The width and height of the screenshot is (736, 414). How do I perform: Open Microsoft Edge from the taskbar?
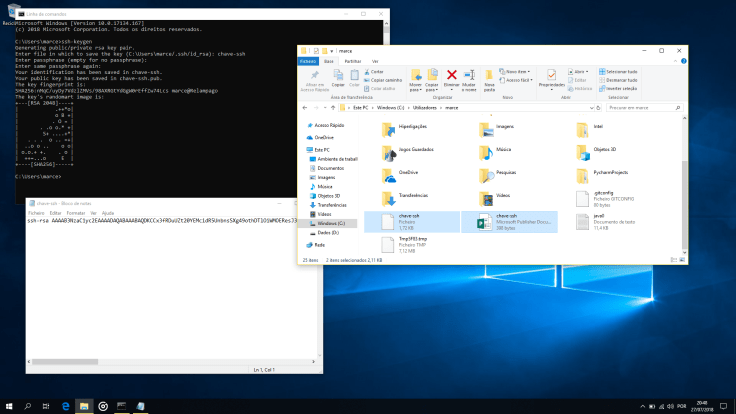point(65,406)
